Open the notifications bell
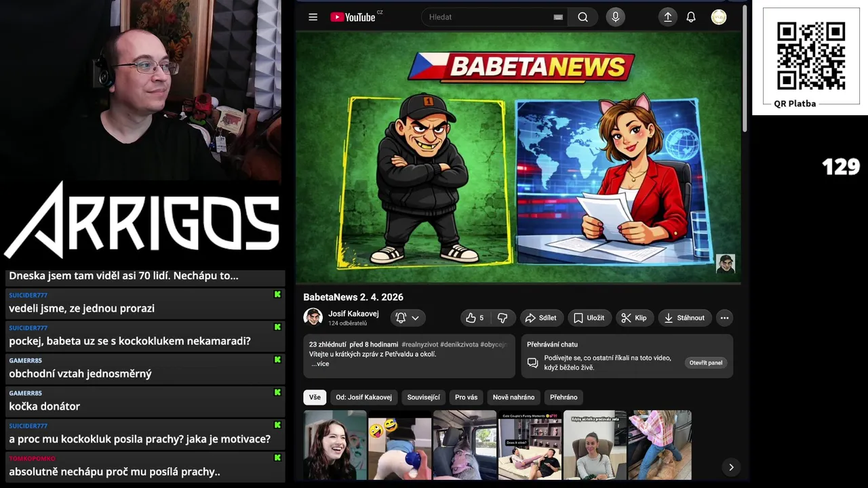This screenshot has height=488, width=868. [691, 17]
